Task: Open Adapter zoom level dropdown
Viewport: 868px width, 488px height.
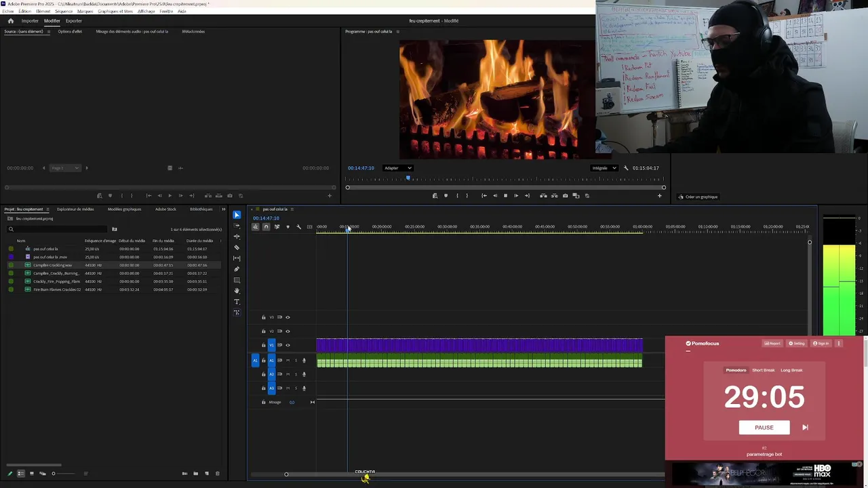Action: tap(398, 168)
